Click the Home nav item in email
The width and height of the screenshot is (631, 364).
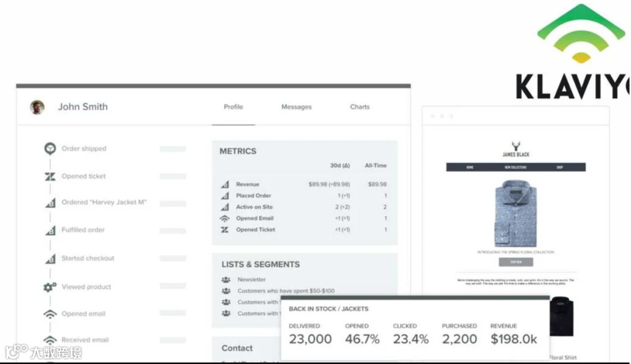tap(470, 167)
